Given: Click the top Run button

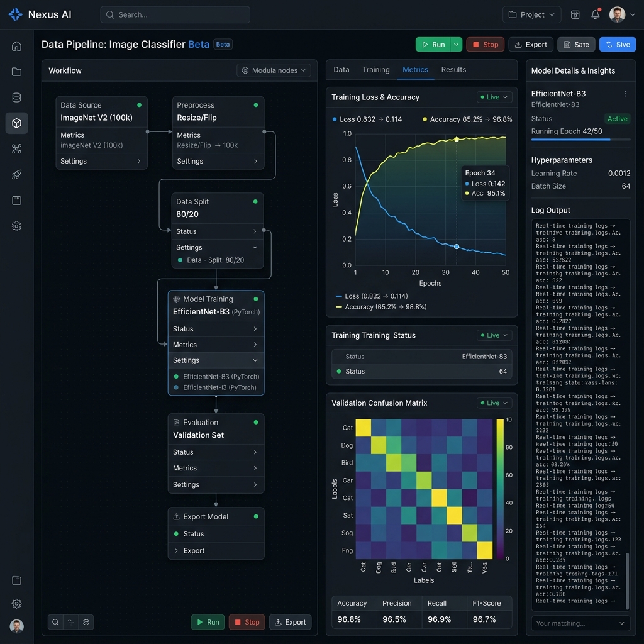Looking at the screenshot, I should (x=433, y=45).
